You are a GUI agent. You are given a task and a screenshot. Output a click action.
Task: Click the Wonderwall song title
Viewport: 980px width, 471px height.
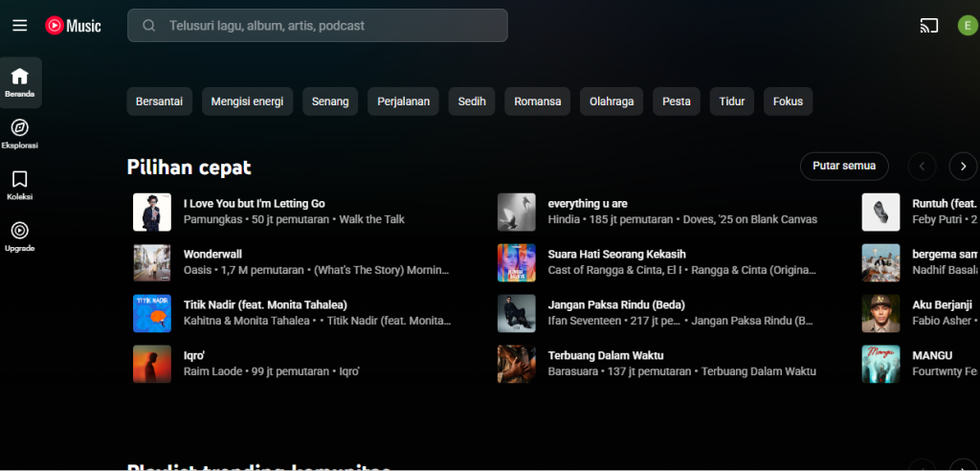tap(212, 255)
